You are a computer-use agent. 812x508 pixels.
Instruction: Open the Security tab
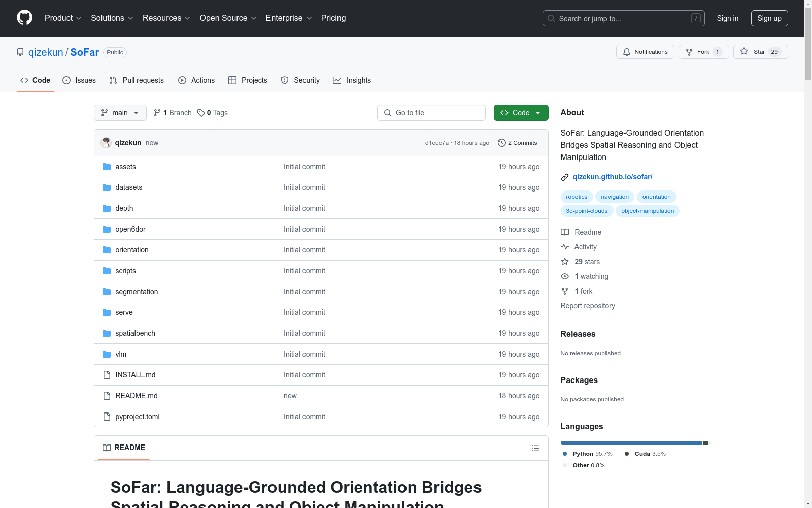300,80
